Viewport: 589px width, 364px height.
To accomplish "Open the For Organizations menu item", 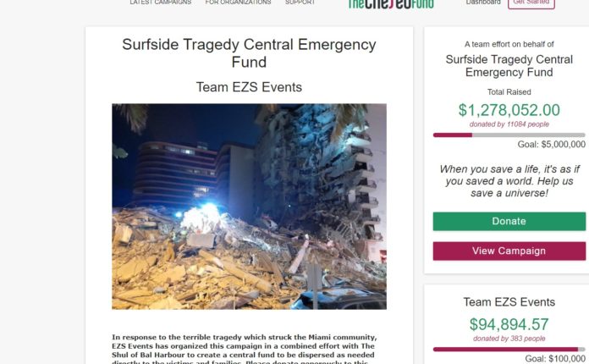I will (x=238, y=2).
